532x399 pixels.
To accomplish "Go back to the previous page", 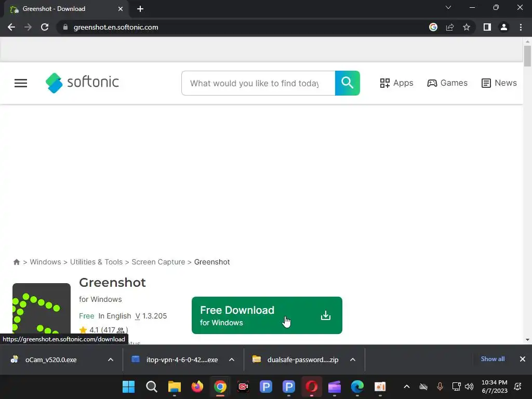I will coord(11,27).
